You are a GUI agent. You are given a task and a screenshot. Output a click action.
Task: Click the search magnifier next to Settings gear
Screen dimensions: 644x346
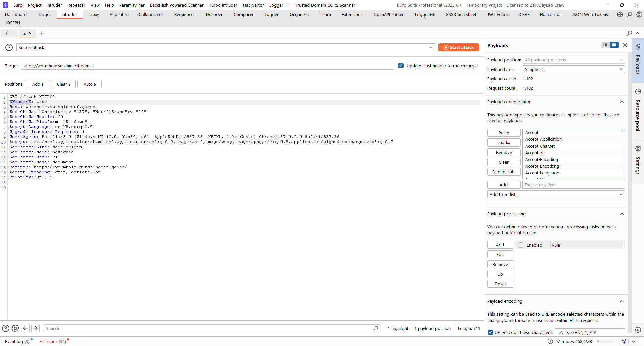click(x=630, y=15)
